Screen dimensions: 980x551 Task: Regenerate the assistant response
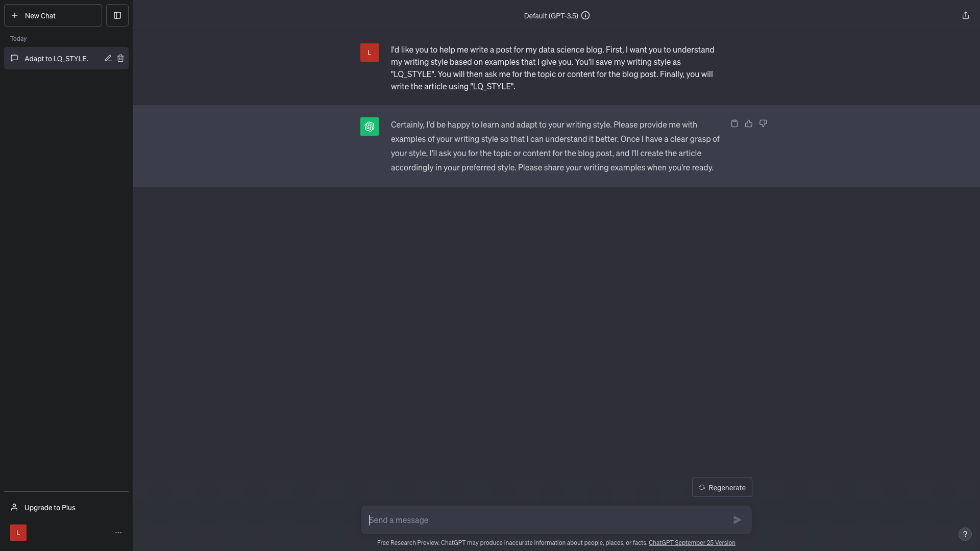point(722,487)
